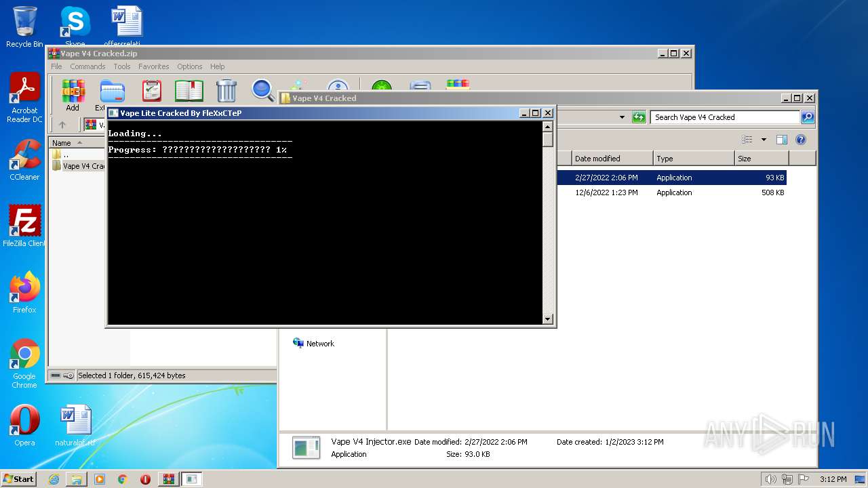Image resolution: width=868 pixels, height=488 pixels.
Task: Open the naturalof.rtf desktop document
Action: click(x=75, y=426)
